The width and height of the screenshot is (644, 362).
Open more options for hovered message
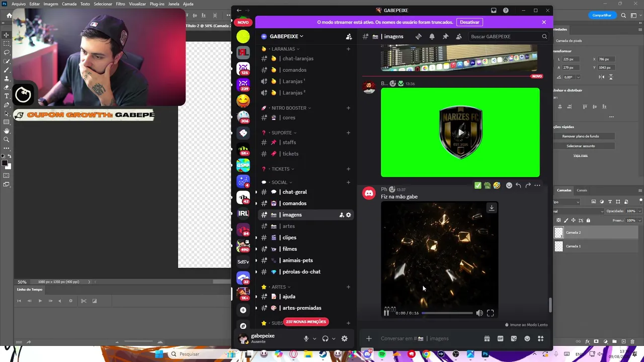tap(537, 186)
